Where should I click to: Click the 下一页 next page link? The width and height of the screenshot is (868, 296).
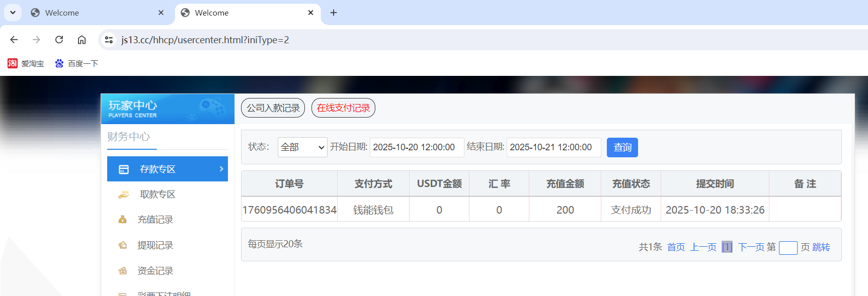pos(751,247)
